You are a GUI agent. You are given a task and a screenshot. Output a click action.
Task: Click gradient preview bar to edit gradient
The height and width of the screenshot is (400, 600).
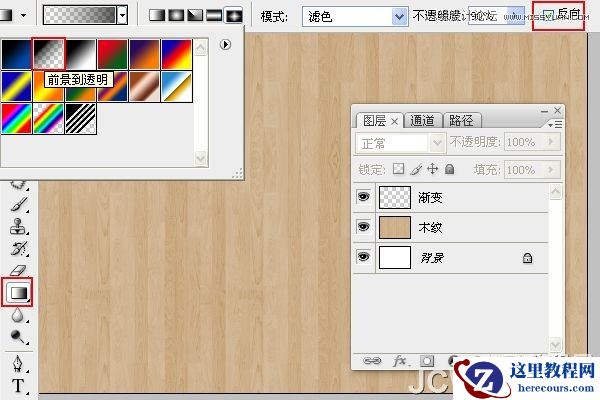point(80,15)
